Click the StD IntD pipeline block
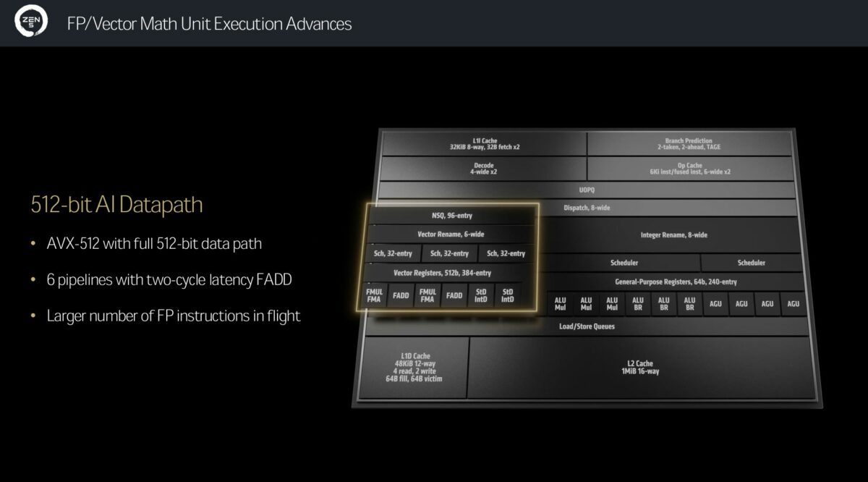868x482 pixels. pos(481,295)
